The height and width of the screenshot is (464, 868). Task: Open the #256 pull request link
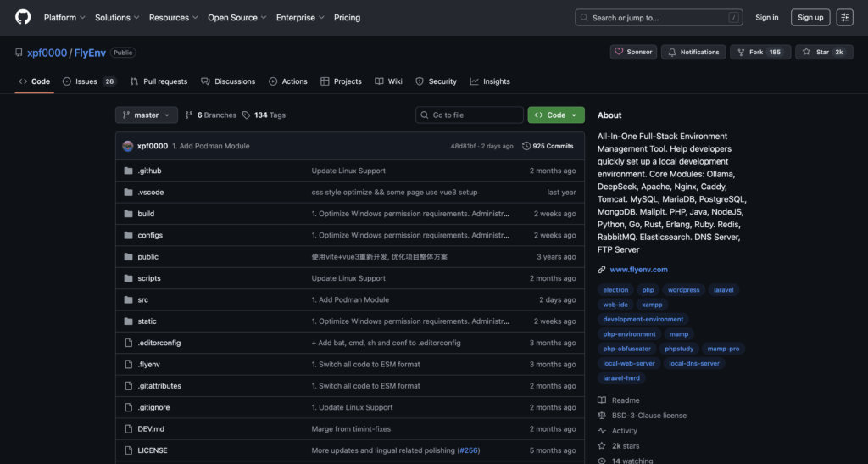[468, 450]
